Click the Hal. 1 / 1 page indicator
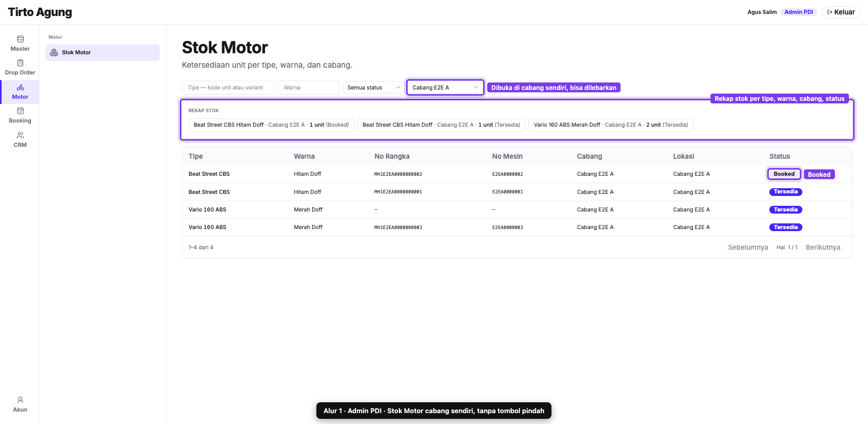The image size is (868, 424). tap(786, 247)
